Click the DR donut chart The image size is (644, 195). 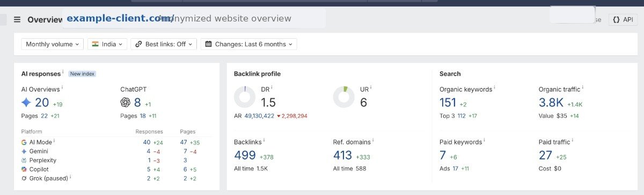coord(245,97)
